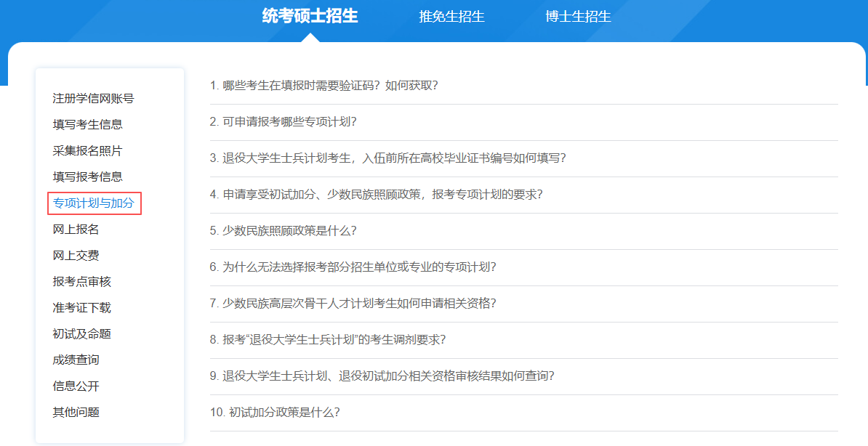This screenshot has height=446, width=868.
Task: Open question 8 about 考生调剂要求
Action: 328,340
